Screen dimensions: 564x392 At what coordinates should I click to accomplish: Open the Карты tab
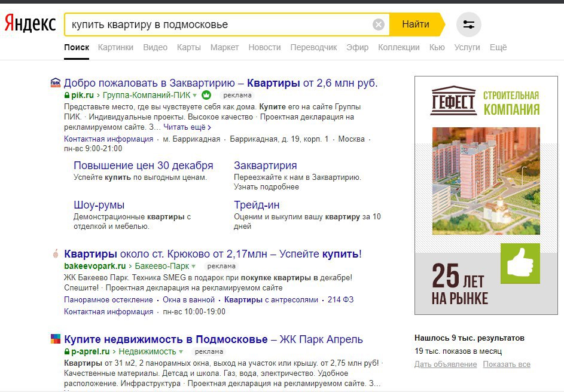click(x=189, y=47)
